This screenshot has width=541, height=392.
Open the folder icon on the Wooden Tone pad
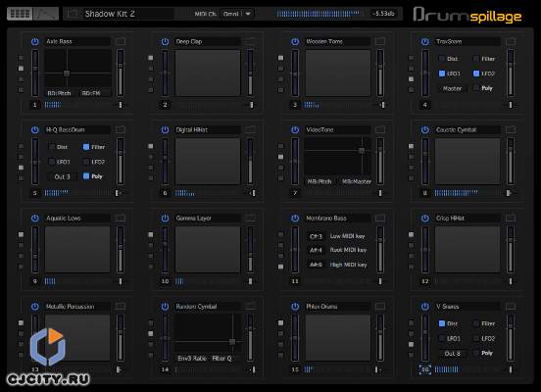pyautogui.click(x=380, y=41)
